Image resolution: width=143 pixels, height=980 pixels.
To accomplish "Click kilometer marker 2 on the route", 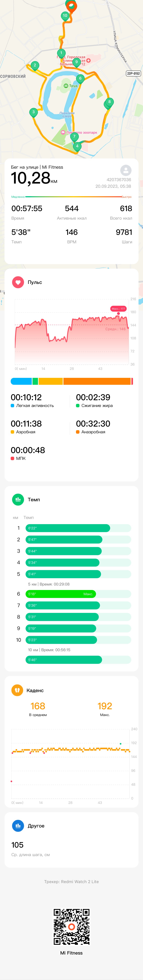I will click(35, 66).
